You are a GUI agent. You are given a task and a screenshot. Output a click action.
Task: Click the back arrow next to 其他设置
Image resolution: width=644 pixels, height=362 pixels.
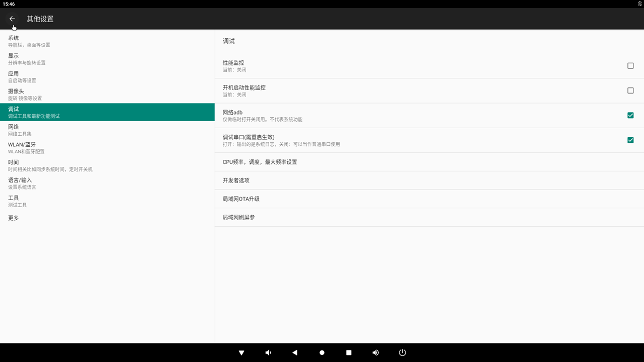coord(12,19)
